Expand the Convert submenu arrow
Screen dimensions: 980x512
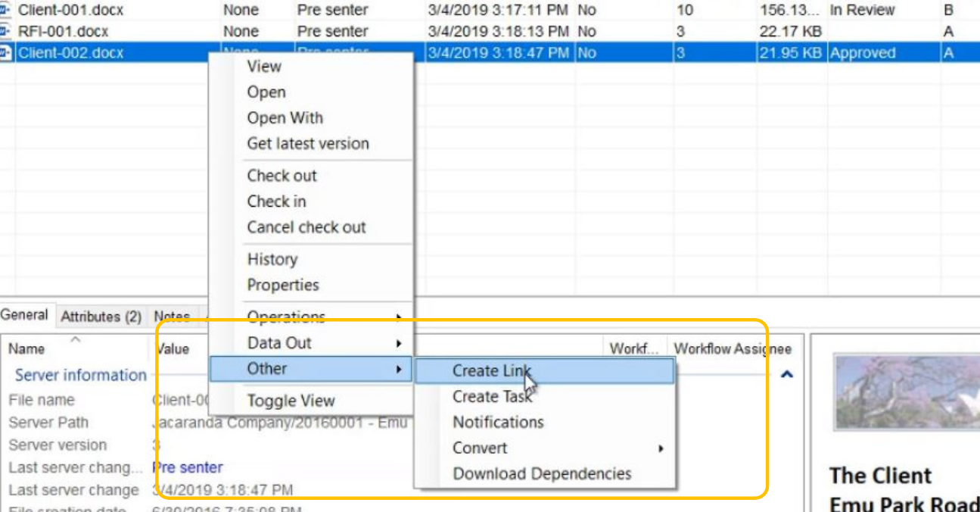660,448
